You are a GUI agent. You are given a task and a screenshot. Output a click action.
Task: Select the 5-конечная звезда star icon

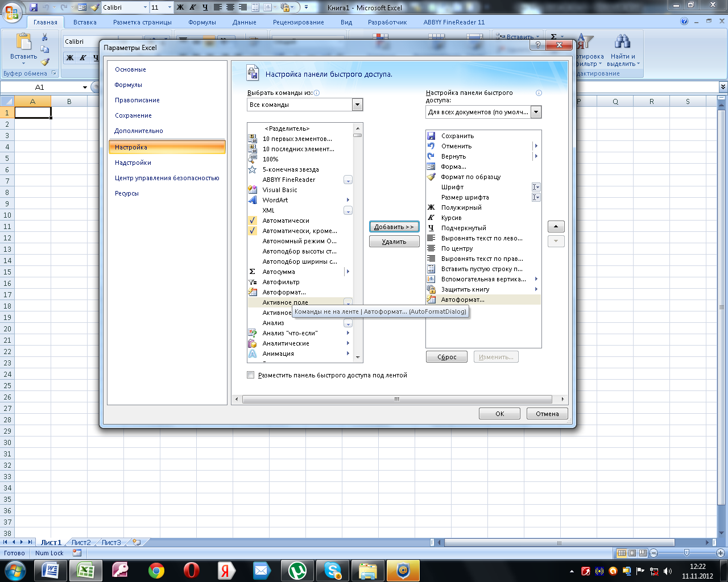point(253,169)
